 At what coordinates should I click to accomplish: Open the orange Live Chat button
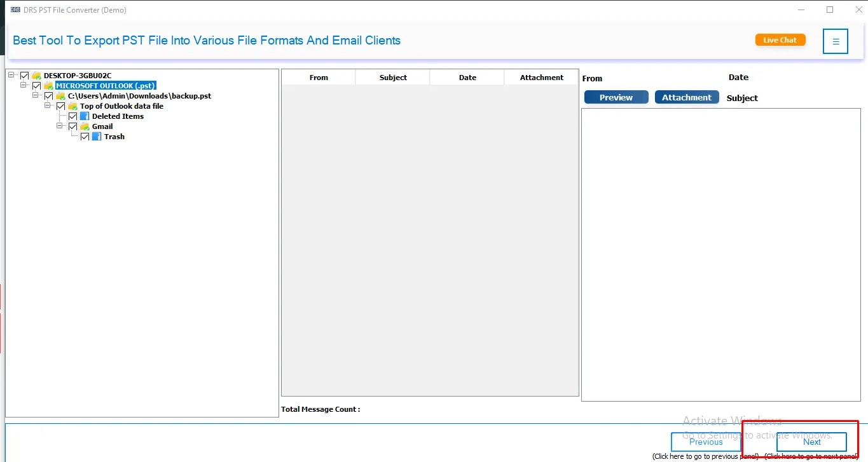click(x=780, y=40)
